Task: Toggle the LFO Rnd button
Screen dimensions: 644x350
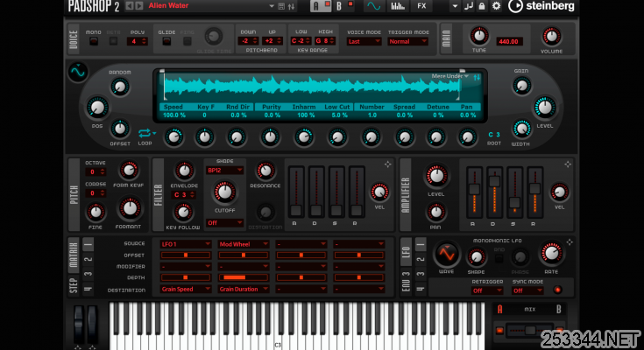Action: pyautogui.click(x=499, y=258)
